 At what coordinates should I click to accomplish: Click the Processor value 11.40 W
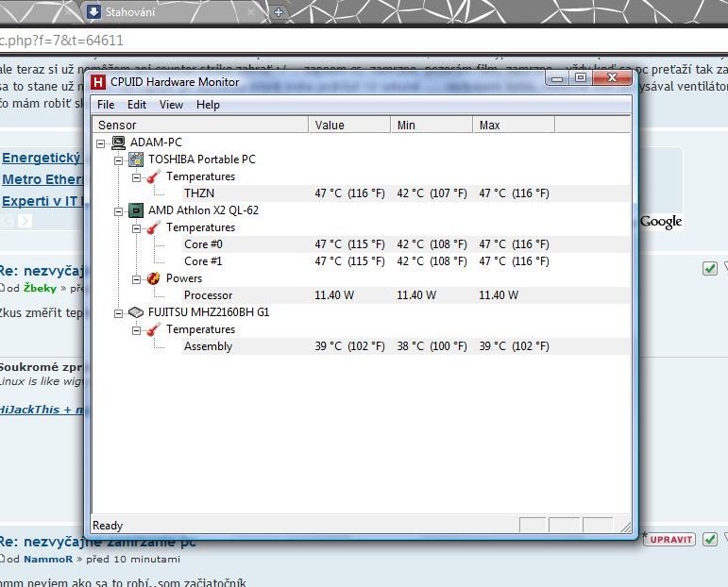(x=334, y=295)
